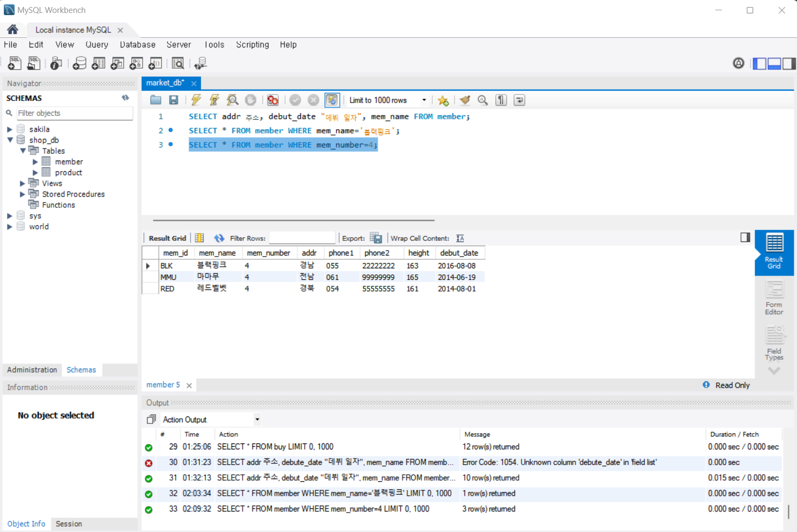Expand the world schema
797x532 pixels.
[x=9, y=226]
